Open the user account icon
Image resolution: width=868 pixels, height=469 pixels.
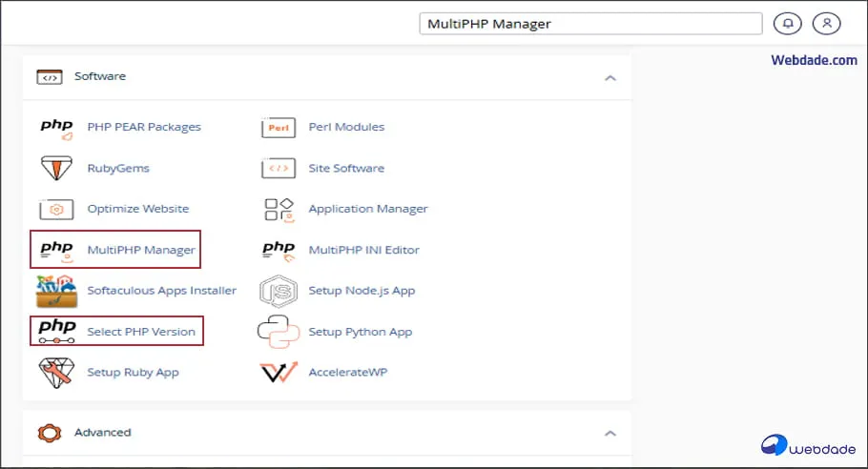click(827, 24)
